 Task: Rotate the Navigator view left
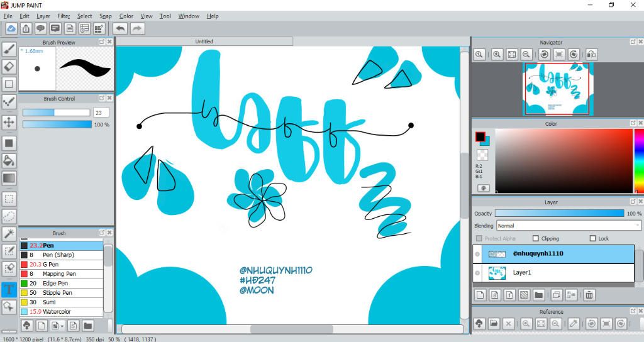click(544, 54)
